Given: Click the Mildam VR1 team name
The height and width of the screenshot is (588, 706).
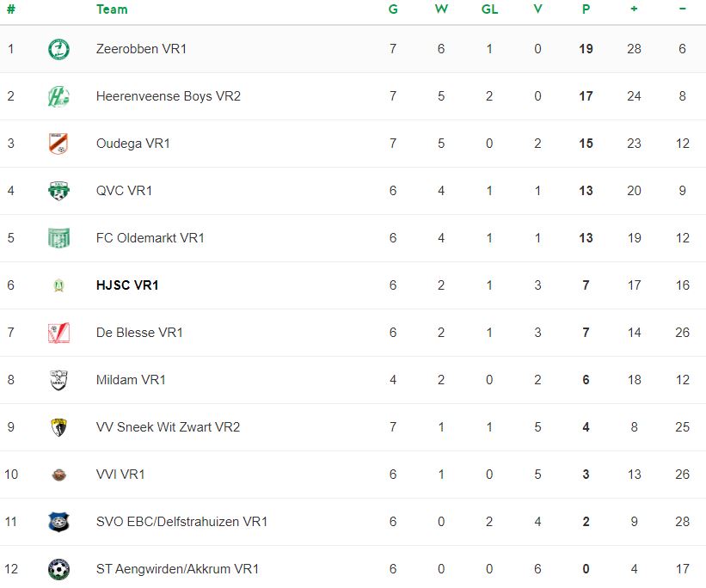Looking at the screenshot, I should click(x=131, y=380).
